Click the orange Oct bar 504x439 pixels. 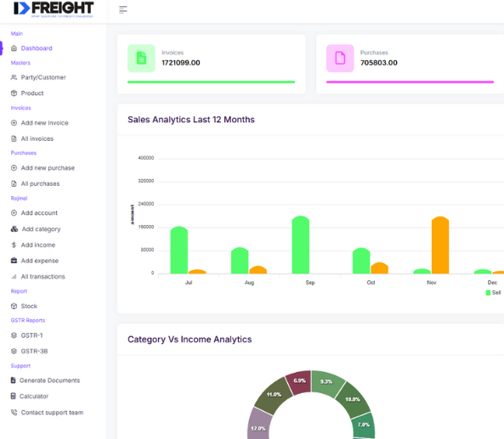tap(379, 268)
